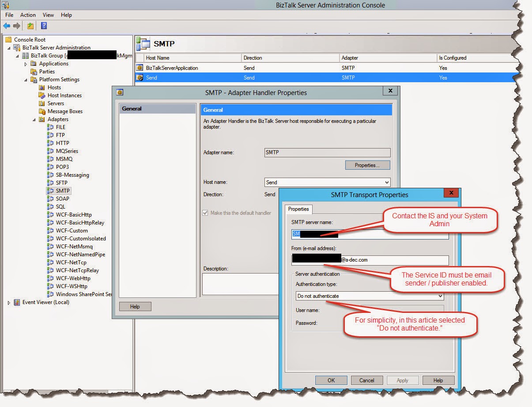Click OK in SMTP Transport Properties
The width and height of the screenshot is (532, 407).
[x=331, y=380]
